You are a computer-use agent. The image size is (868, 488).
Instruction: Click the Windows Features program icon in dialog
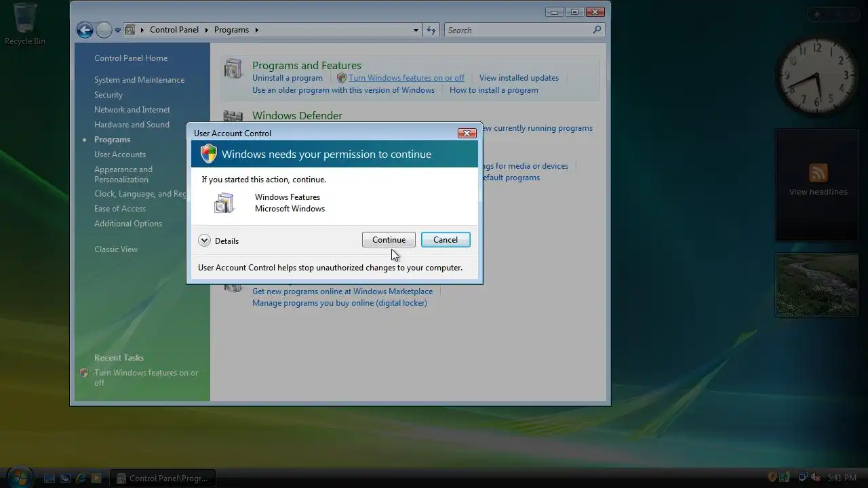click(224, 203)
